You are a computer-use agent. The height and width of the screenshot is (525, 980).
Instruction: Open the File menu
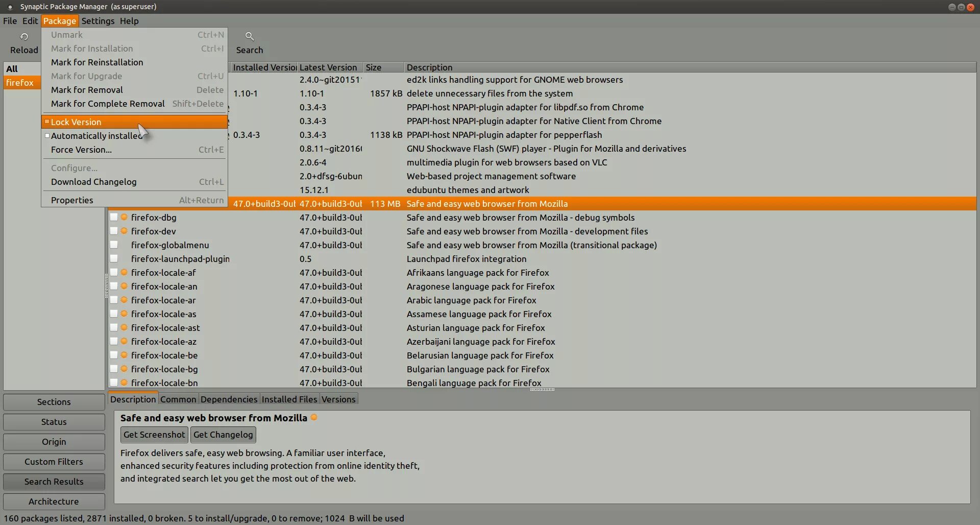pos(10,21)
